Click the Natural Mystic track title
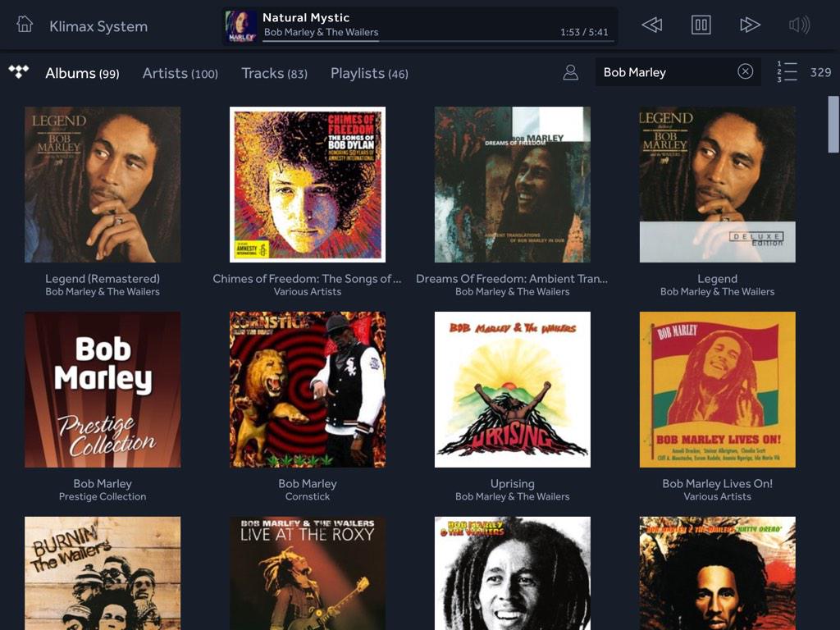Screen dimensions: 840x630 coord(306,18)
